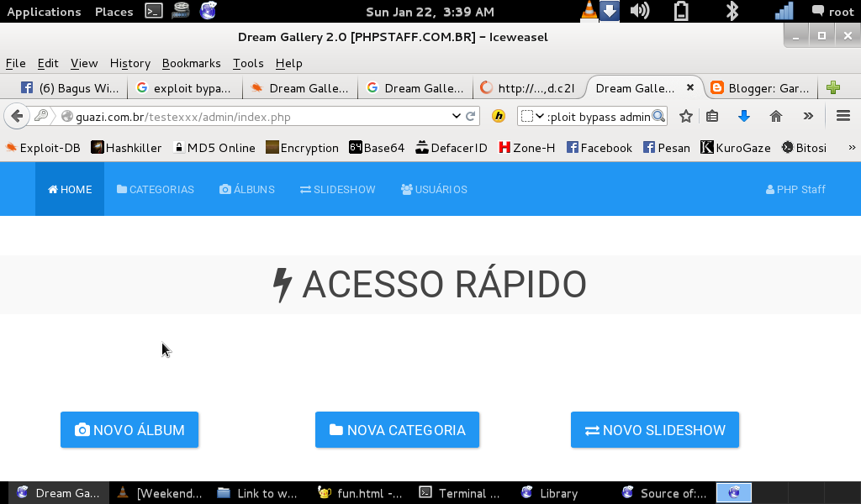Open the History menu
Image resolution: width=861 pixels, height=504 pixels.
pyautogui.click(x=130, y=63)
